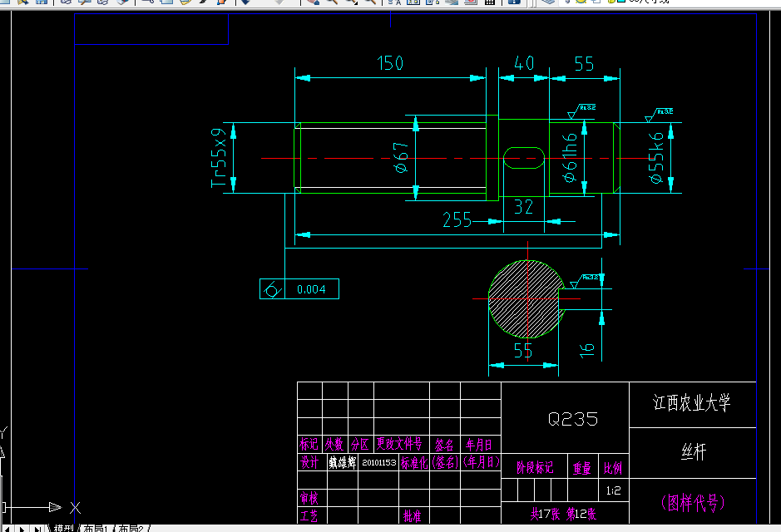Click the 0.004 tolerance value
The width and height of the screenshot is (781, 532).
311,289
